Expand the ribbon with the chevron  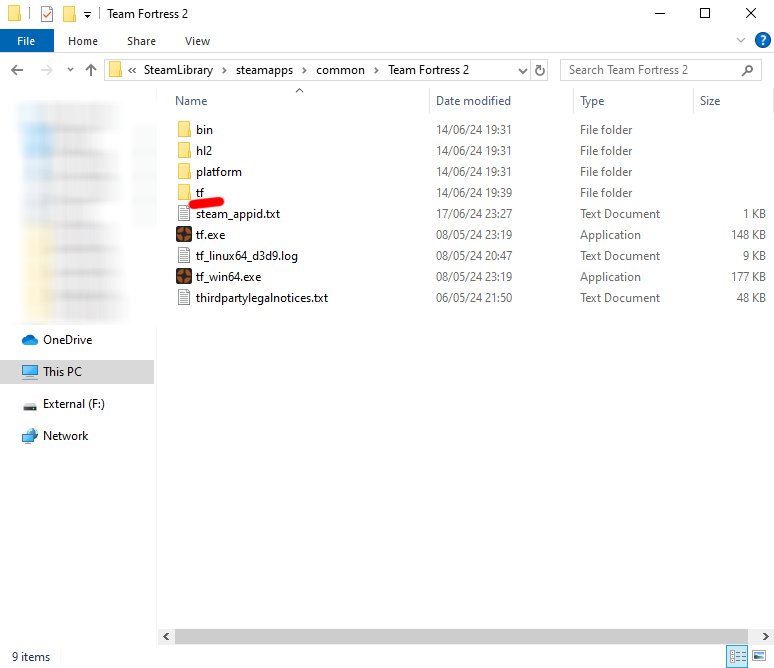coord(740,40)
